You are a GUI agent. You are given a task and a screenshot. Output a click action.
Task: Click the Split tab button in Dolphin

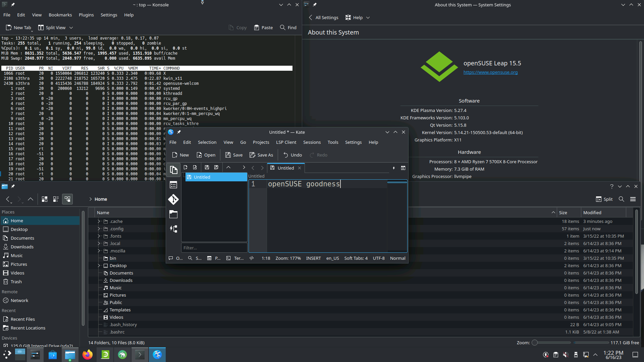(605, 199)
